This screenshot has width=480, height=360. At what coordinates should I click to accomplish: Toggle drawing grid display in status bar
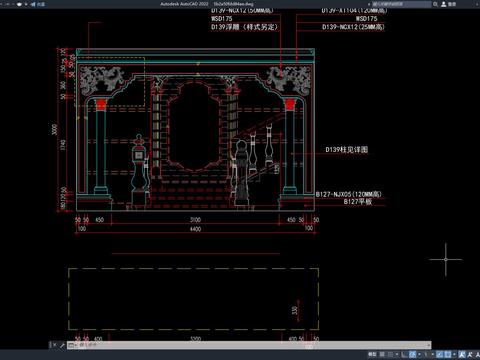pos(382,354)
